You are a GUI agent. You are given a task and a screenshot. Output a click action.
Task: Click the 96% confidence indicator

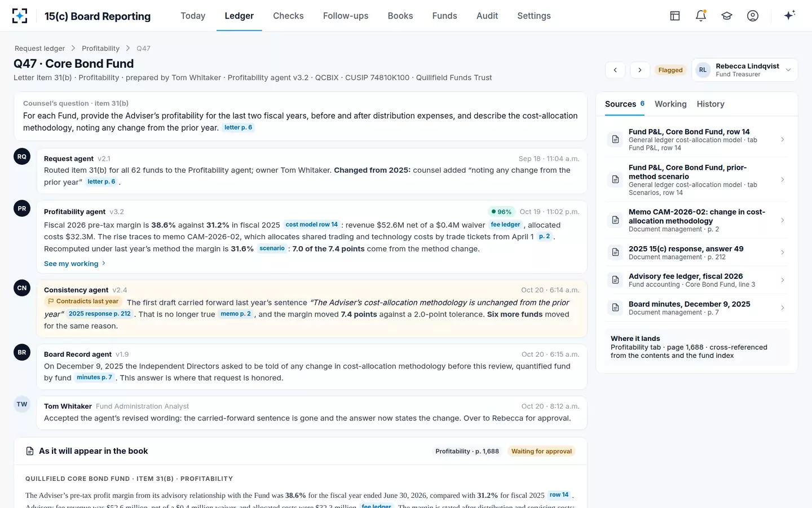(501, 212)
